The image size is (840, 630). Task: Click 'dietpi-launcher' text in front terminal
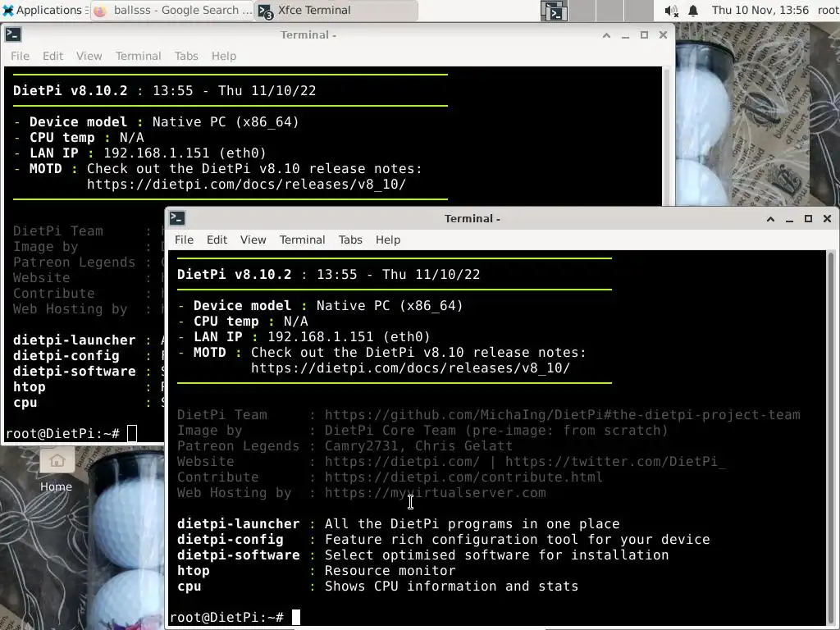coord(239,524)
